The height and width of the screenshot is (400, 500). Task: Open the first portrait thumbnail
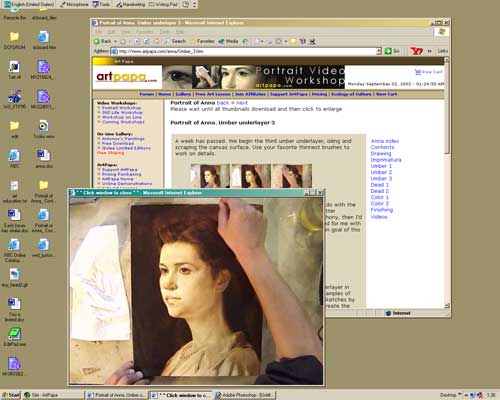point(210,176)
